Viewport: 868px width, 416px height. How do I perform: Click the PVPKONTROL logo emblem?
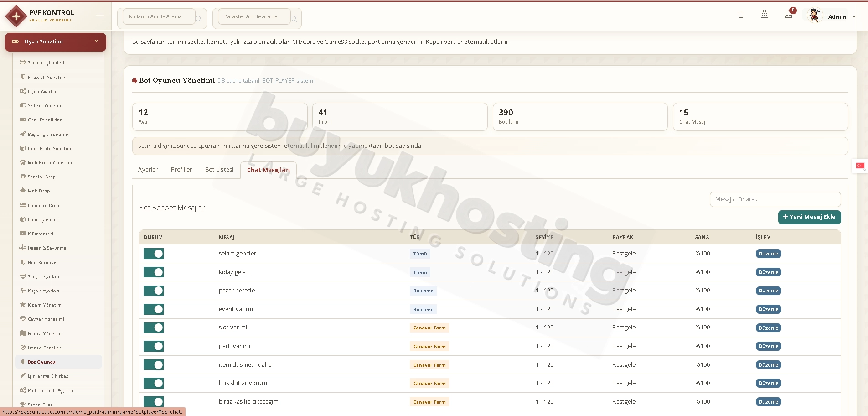coord(16,16)
